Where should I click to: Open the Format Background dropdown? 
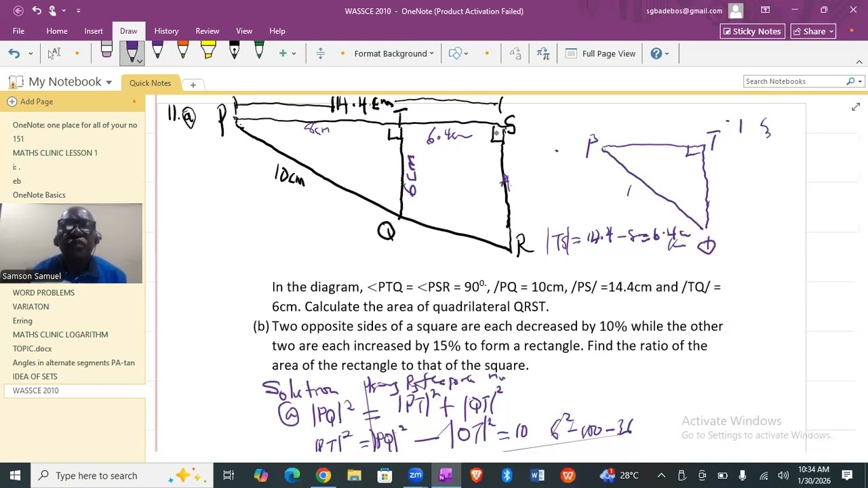click(x=394, y=54)
